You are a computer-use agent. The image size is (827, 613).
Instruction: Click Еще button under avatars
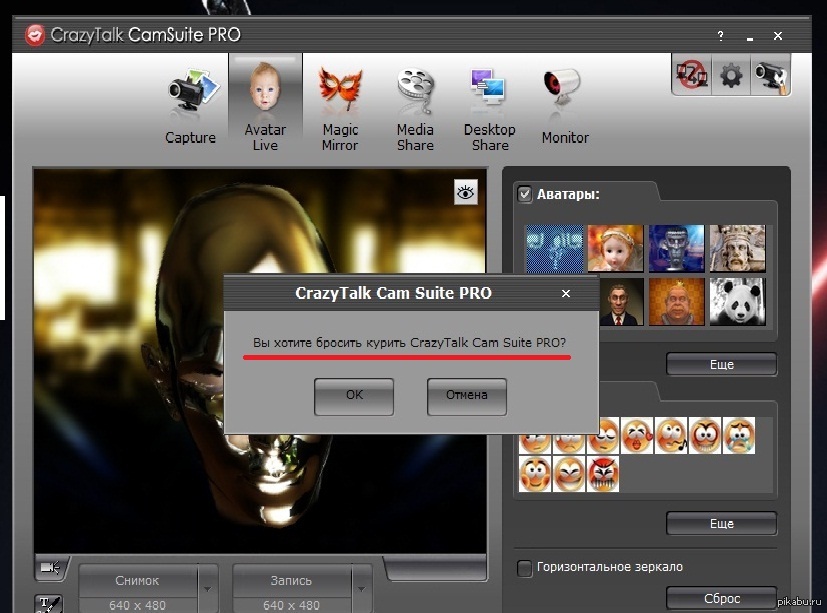(721, 365)
